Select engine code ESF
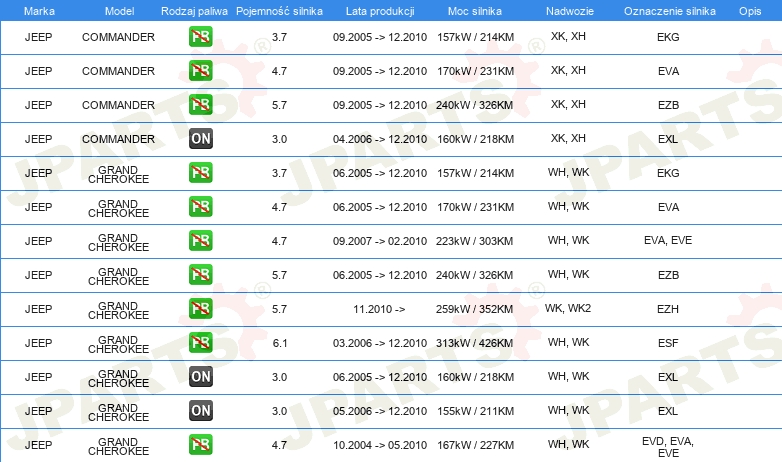The width and height of the screenshot is (782, 462). [668, 343]
